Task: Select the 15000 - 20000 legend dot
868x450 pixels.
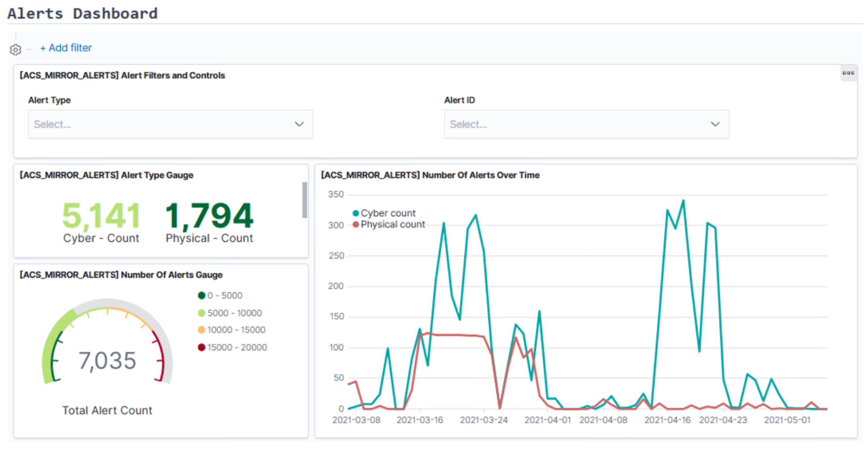Action: coord(201,347)
